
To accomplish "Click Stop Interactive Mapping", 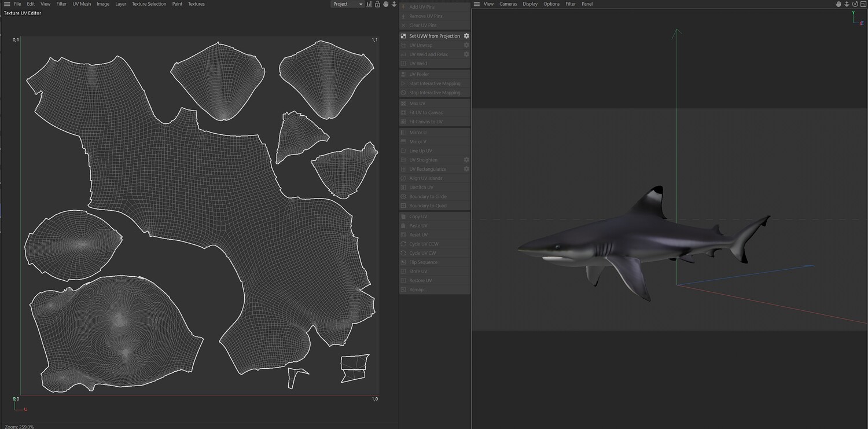I will coord(435,93).
